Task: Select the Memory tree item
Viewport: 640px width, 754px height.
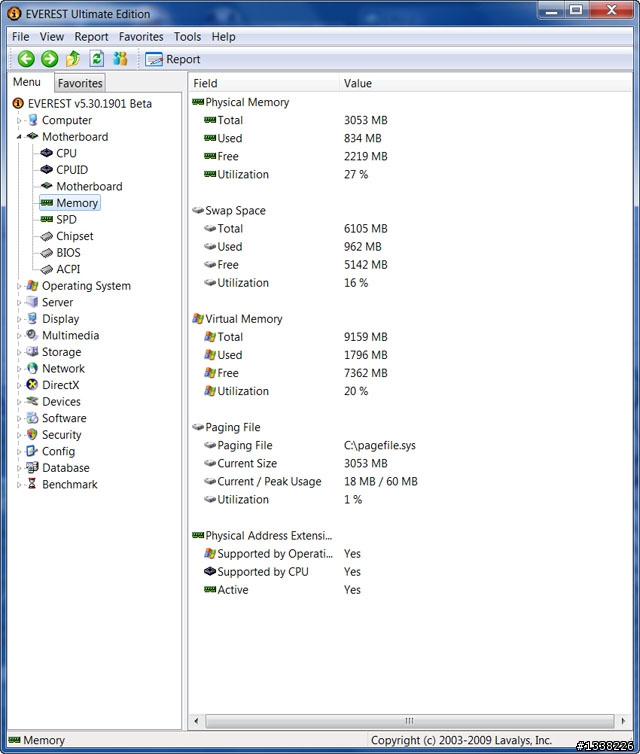Action: 70,203
